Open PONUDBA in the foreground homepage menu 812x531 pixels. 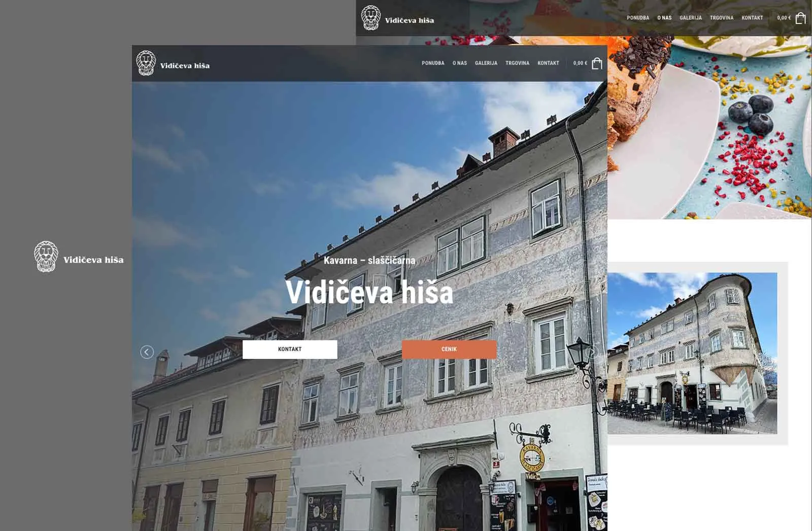pos(433,63)
